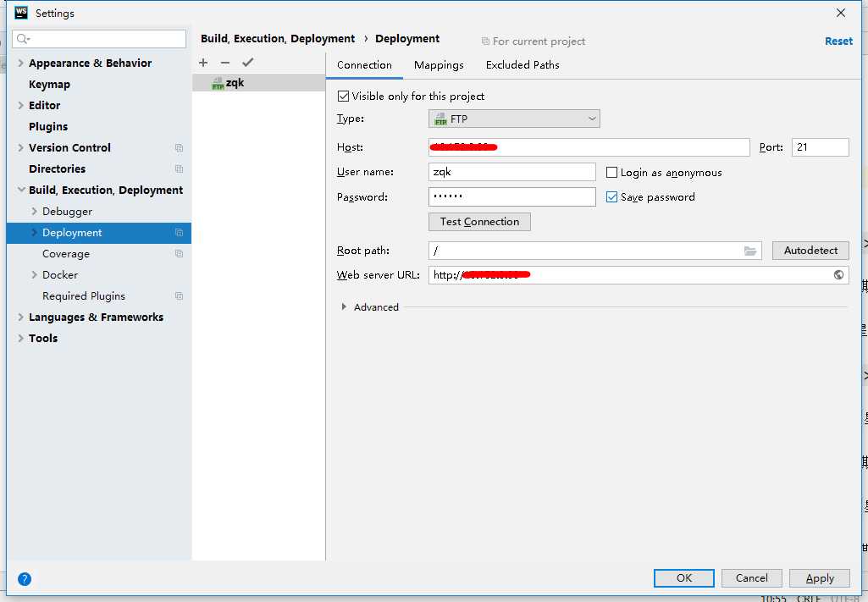Expand the Debugger node
868x602 pixels.
click(x=34, y=212)
